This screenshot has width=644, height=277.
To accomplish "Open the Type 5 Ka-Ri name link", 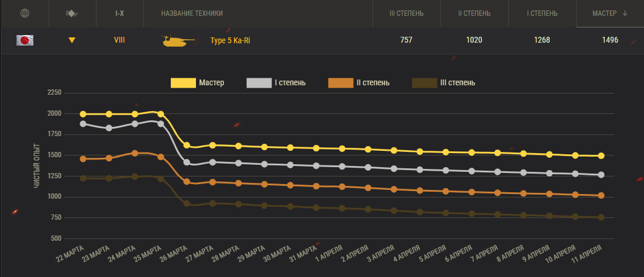I will click(230, 40).
